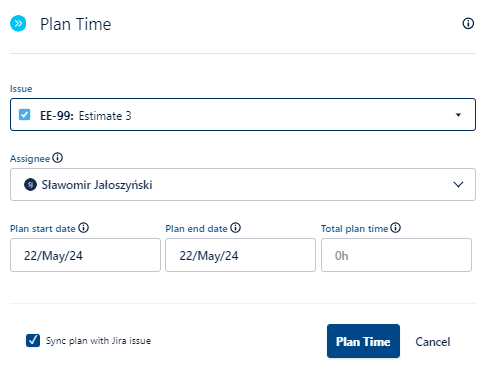Click the blue task-type icon beside EE-99
This screenshot has height=377, width=490.
[x=24, y=115]
